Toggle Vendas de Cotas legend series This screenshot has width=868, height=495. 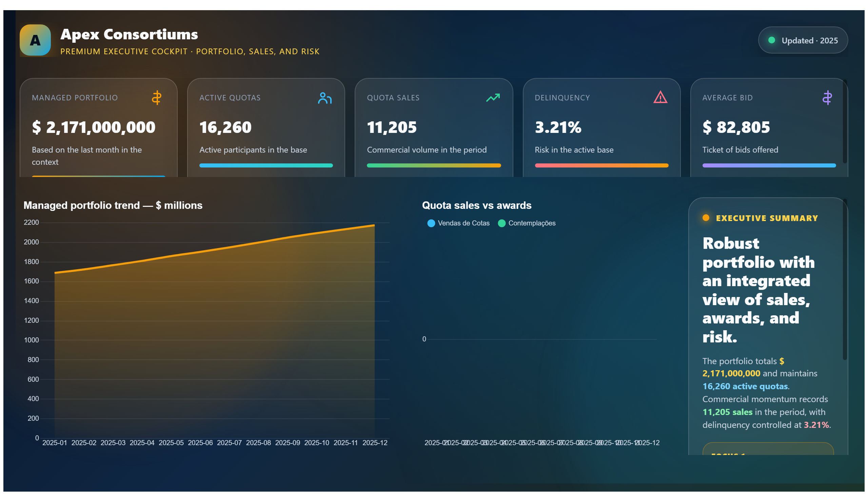point(458,223)
